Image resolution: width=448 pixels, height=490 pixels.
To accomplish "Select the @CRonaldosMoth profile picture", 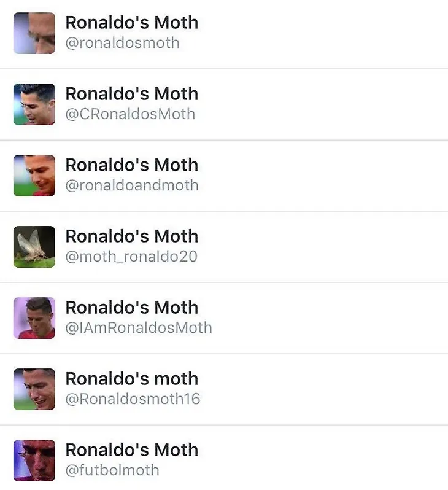I will click(x=34, y=104).
